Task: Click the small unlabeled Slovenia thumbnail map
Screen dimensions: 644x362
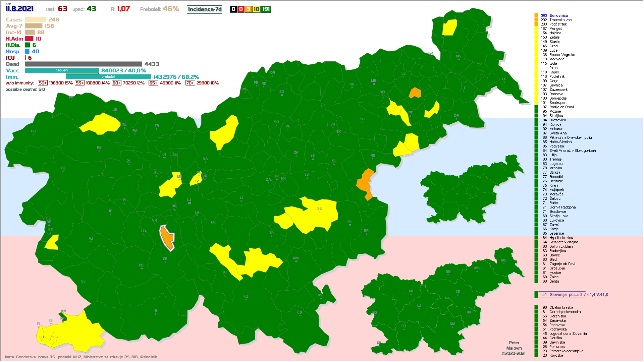Action: pyautogui.click(x=470, y=191)
